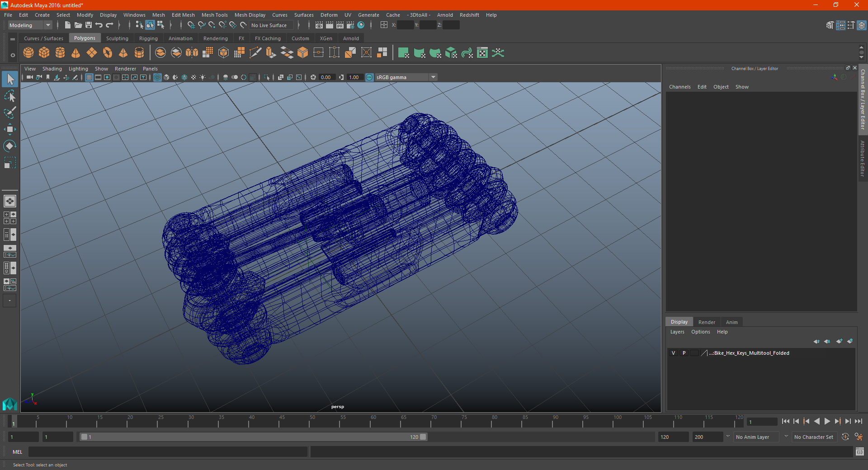The height and width of the screenshot is (470, 868).
Task: Toggle wireframe shading in the viewport toolbar
Action: [x=157, y=77]
